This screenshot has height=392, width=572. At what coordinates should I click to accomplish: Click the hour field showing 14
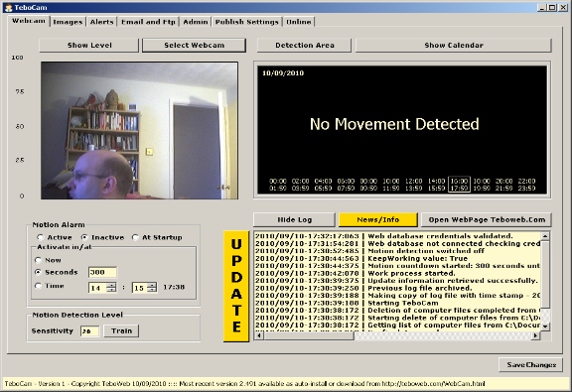[x=97, y=288]
